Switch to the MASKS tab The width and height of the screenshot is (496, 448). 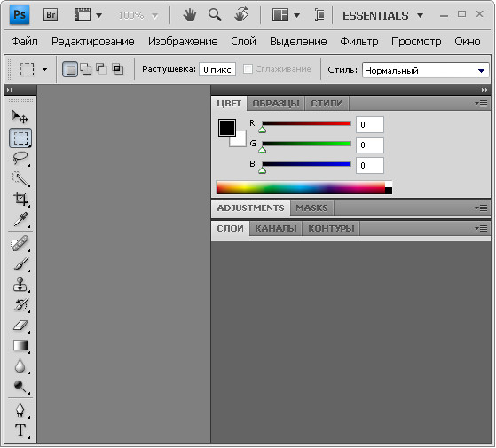(x=311, y=208)
